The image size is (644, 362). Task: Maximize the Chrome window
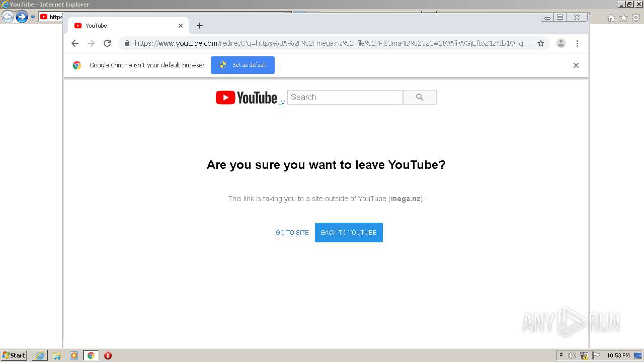coord(560,18)
